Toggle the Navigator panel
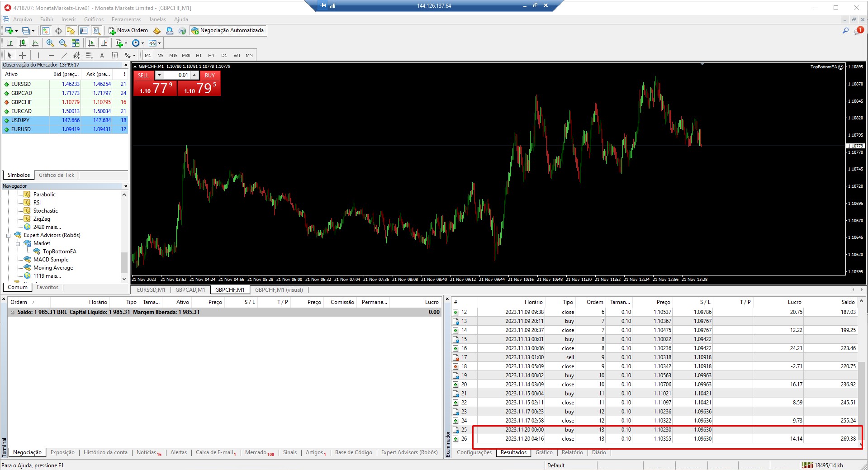Viewport: 868px width, 470px height. click(x=71, y=31)
